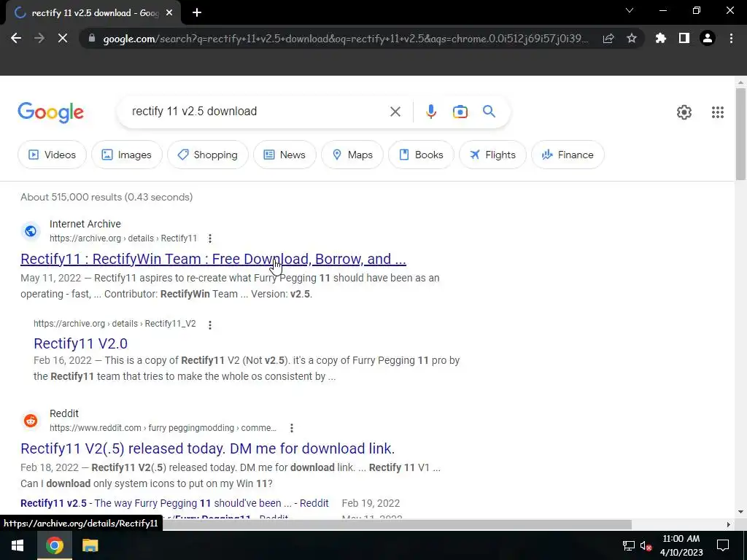Click the Reddit site name text
This screenshot has height=560, width=747.
64,413
